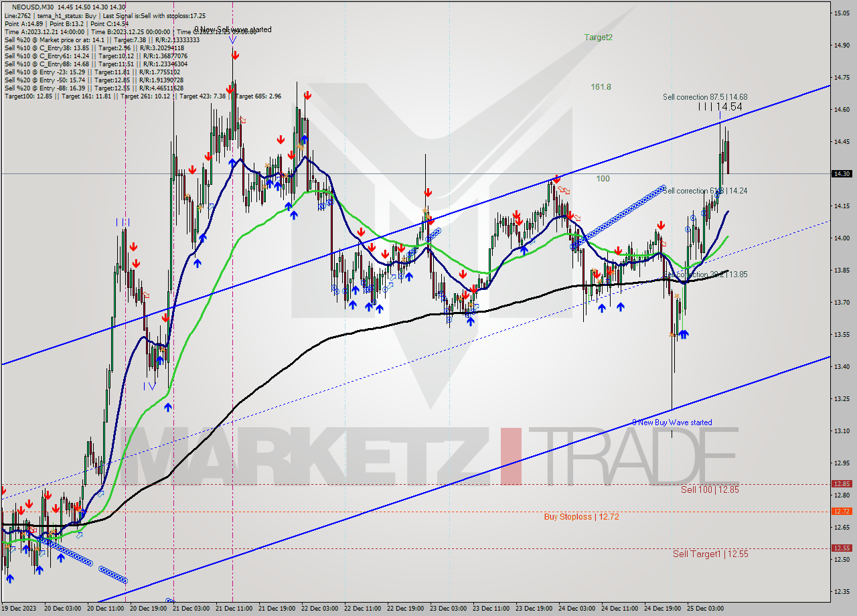Click the '0 New Buy Wave started' label
Image resolution: width=857 pixels, height=616 pixels.
(672, 422)
